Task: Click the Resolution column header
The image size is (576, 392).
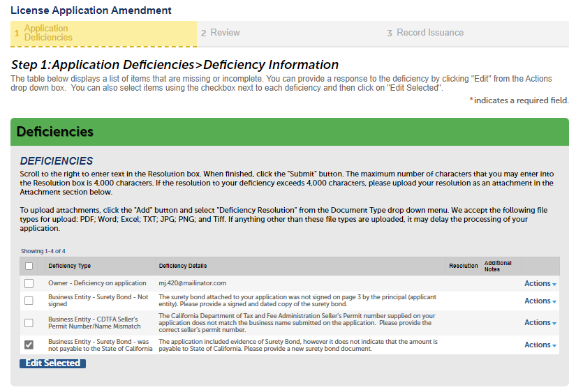Action: tap(464, 266)
